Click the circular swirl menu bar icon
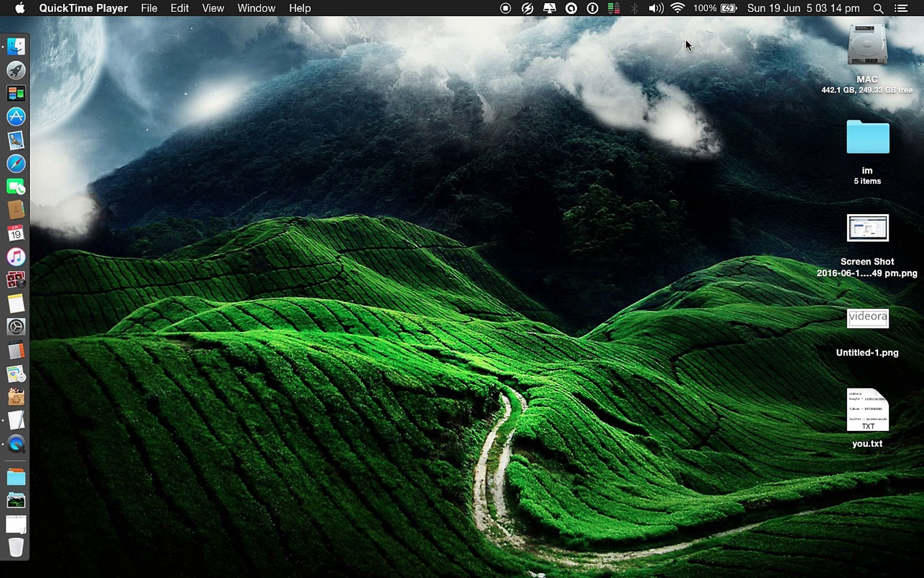 coord(571,8)
